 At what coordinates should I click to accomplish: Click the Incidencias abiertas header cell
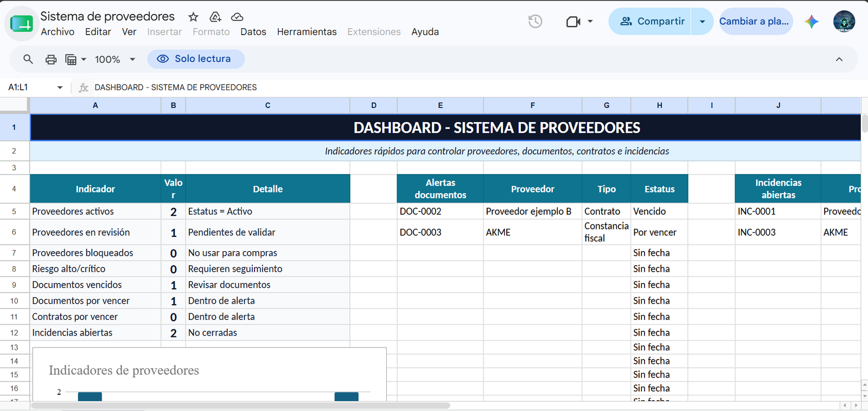point(778,189)
